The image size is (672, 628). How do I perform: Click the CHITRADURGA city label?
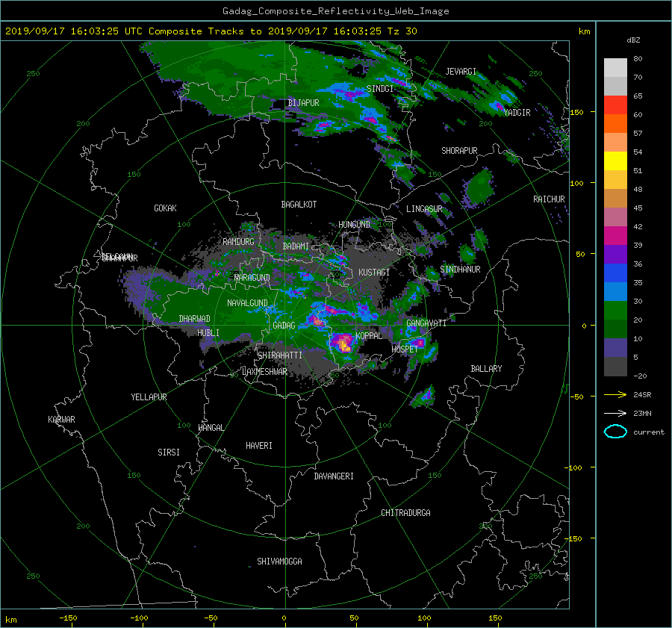click(405, 513)
